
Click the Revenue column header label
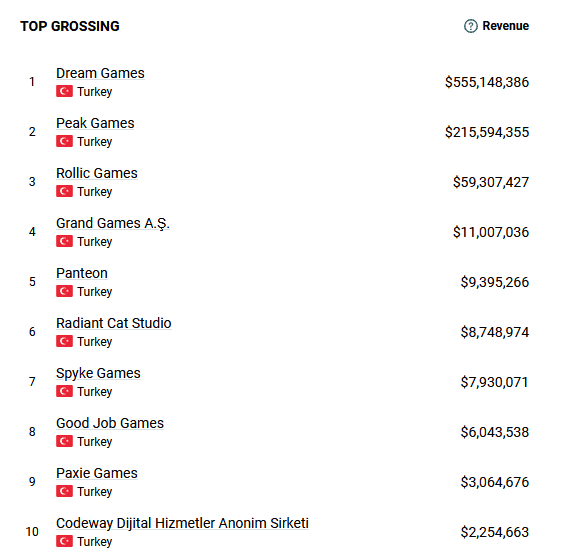[x=505, y=26]
